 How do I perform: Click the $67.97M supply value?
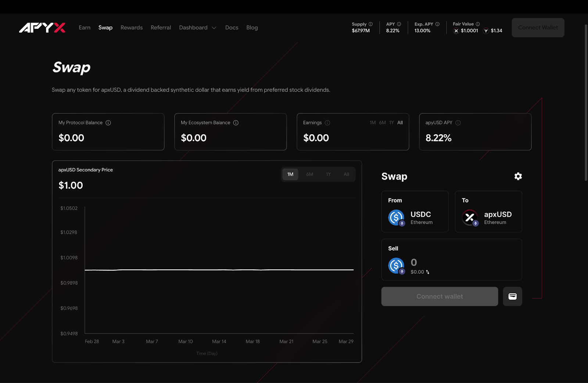tap(361, 31)
